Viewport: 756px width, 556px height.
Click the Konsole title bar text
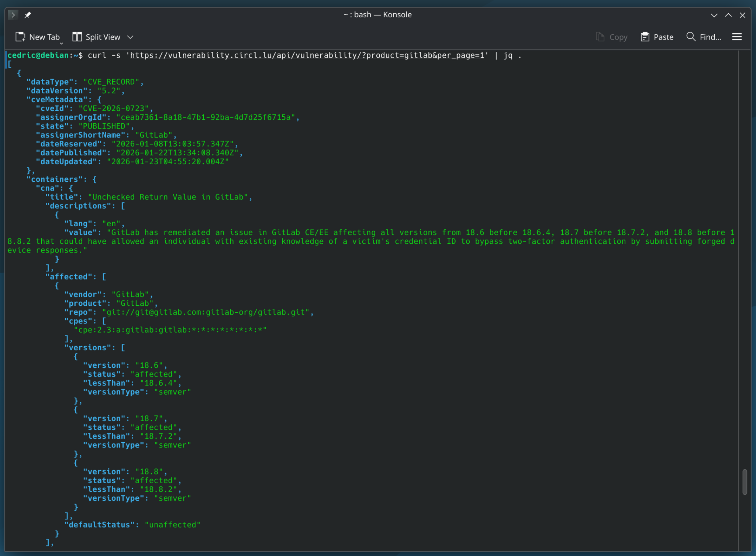377,15
